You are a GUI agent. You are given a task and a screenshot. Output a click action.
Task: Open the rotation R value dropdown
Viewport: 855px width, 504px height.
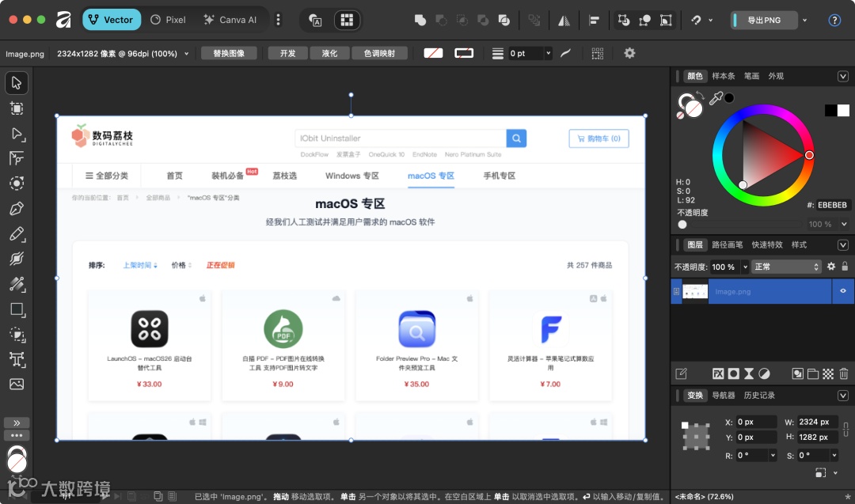pyautogui.click(x=773, y=455)
